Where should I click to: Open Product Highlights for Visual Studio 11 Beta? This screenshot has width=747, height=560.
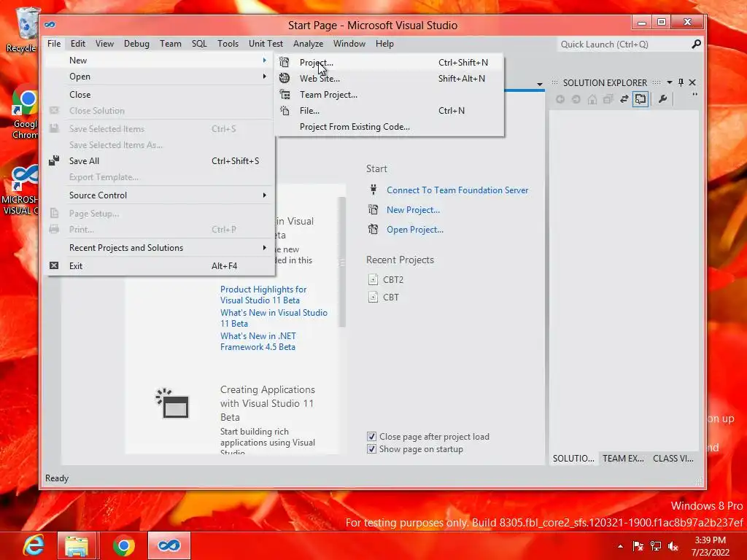[263, 295]
